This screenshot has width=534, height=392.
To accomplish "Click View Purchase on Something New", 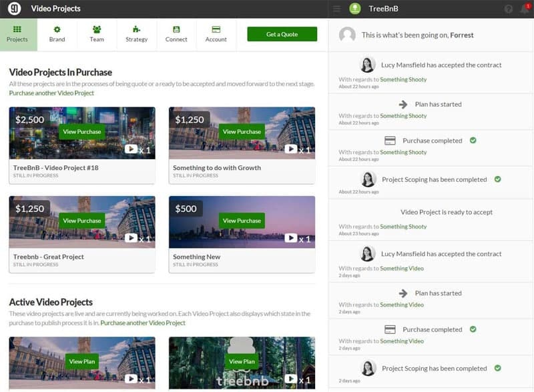I will click(x=242, y=221).
